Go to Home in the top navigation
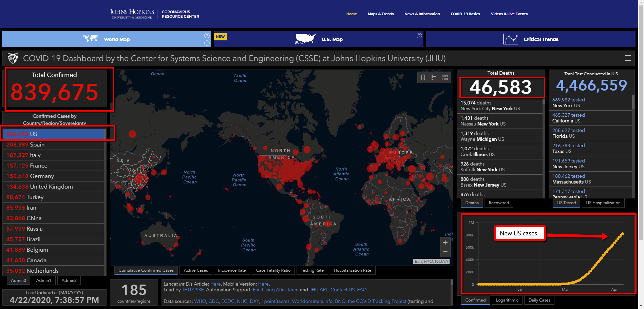The width and height of the screenshot is (644, 309). tap(352, 14)
